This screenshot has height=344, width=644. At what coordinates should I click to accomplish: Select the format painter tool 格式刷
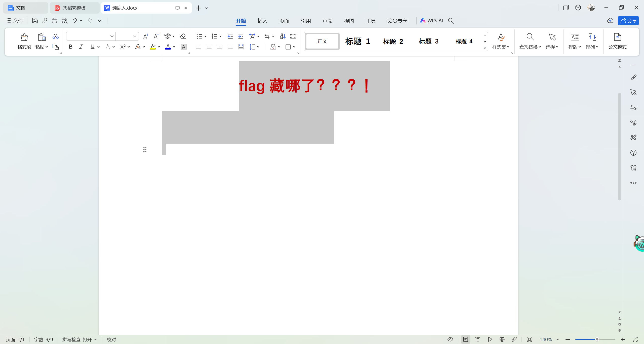[24, 41]
